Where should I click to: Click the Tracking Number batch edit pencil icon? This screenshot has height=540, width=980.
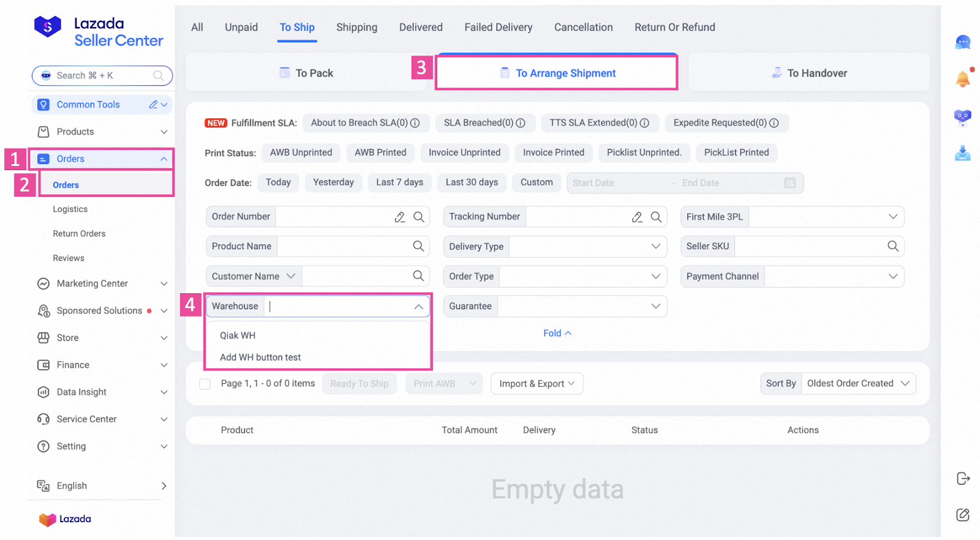[x=637, y=217]
